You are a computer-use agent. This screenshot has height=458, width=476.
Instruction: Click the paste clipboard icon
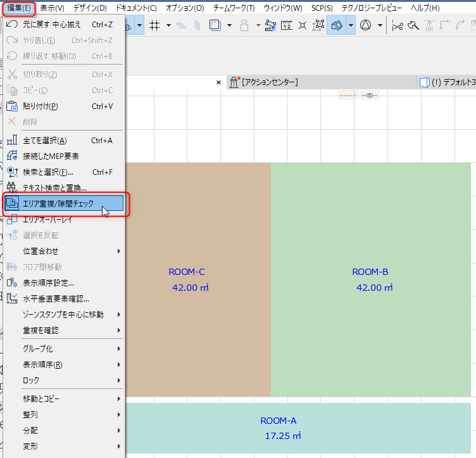point(12,106)
